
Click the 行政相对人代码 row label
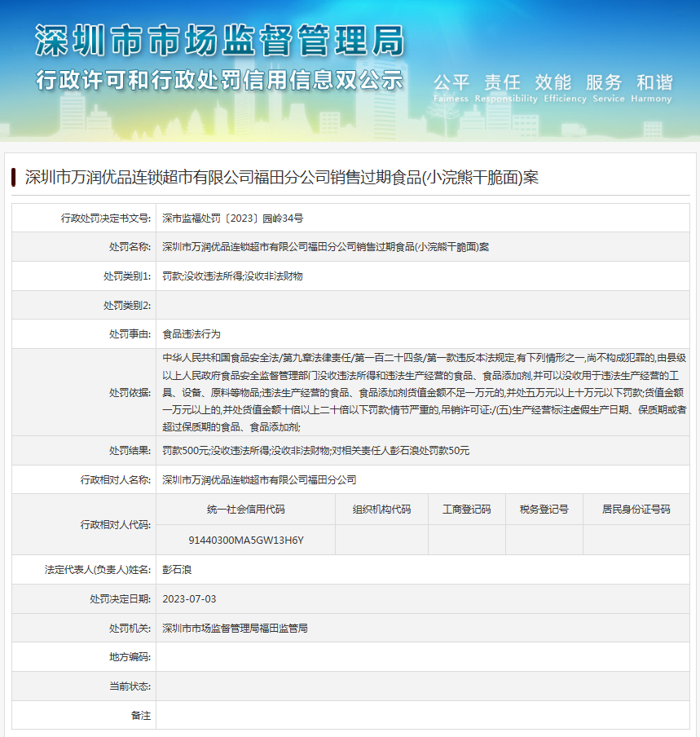tap(116, 524)
